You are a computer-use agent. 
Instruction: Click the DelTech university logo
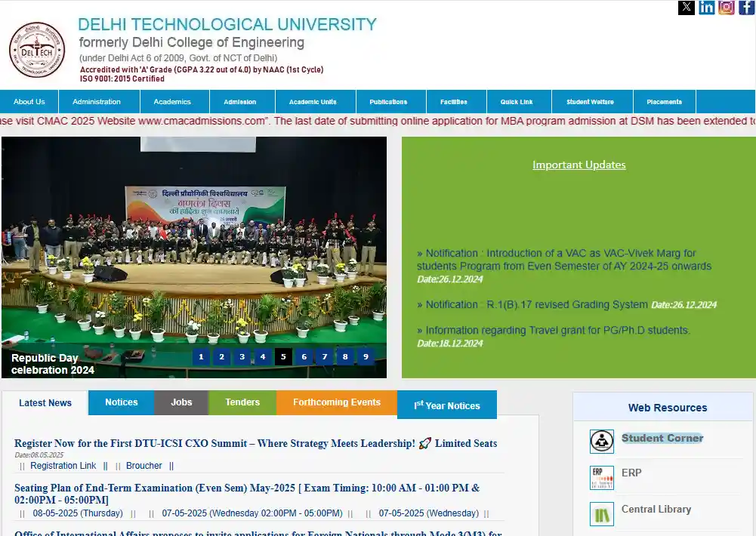(x=37, y=50)
